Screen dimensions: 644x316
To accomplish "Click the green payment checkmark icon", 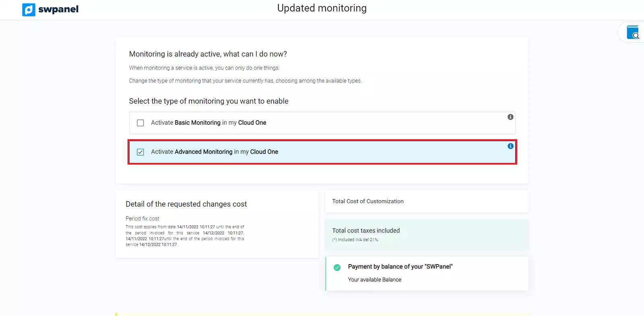I will click(337, 267).
